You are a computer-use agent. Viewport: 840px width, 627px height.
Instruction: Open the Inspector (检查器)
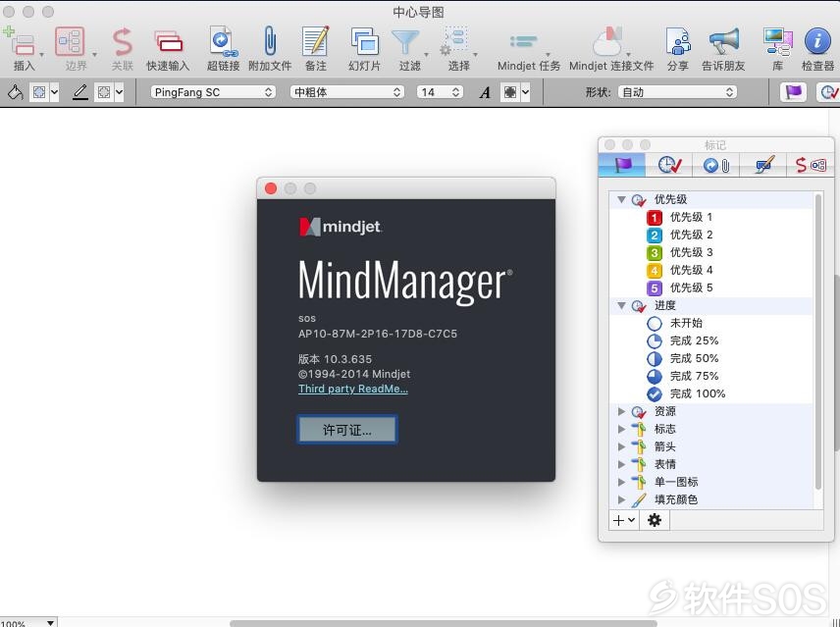(817, 42)
